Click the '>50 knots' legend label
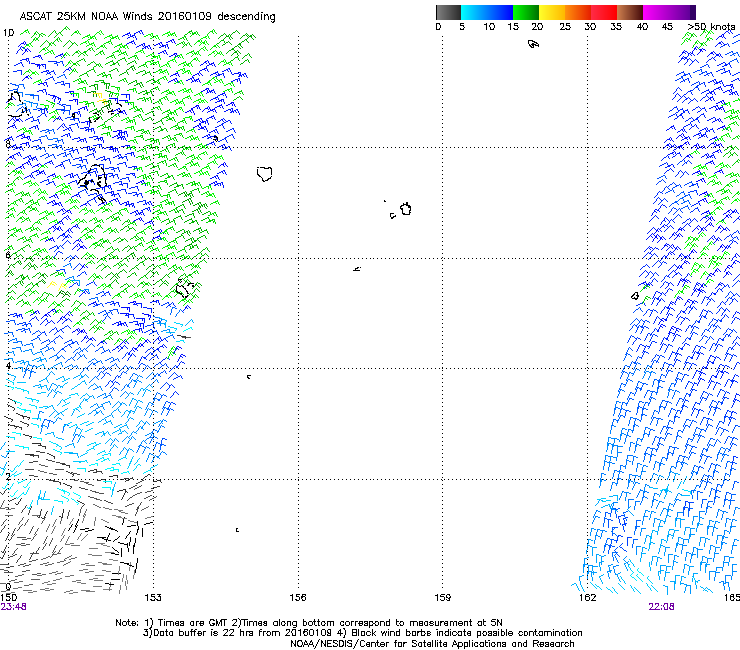 (711, 27)
